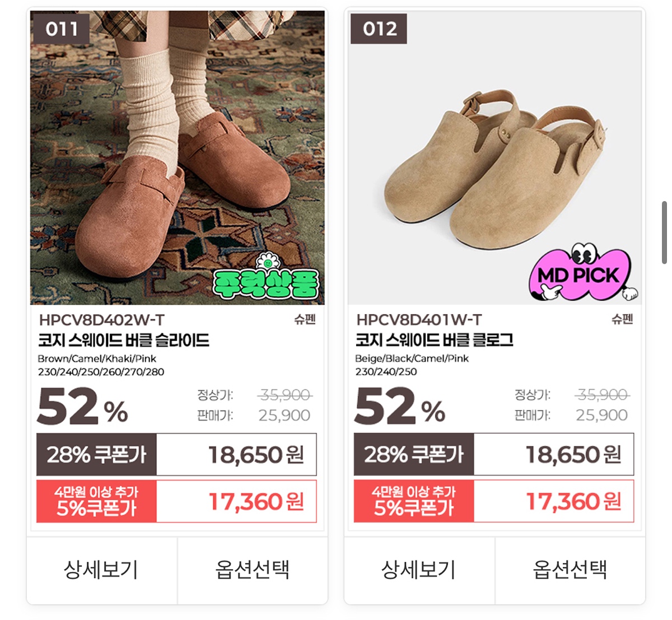The image size is (672, 620).
Task: Open the brown suede slide product photo
Action: coord(178,157)
